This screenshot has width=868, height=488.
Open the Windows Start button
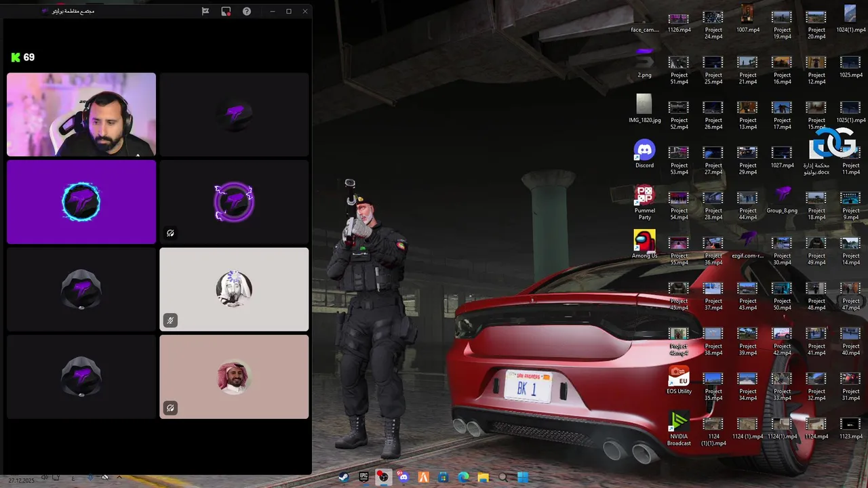[523, 477]
